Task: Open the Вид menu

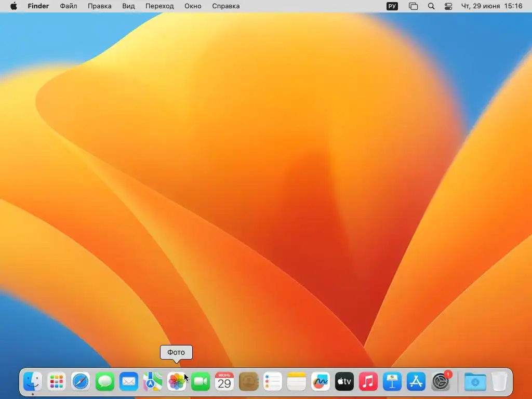Action: 129,6
